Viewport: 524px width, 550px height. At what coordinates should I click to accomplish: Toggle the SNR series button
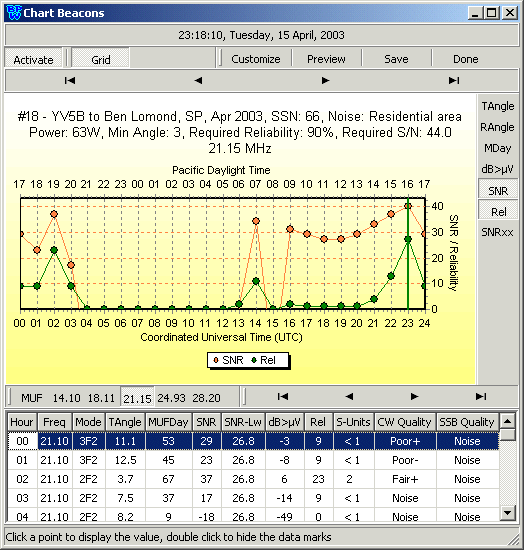(x=498, y=190)
